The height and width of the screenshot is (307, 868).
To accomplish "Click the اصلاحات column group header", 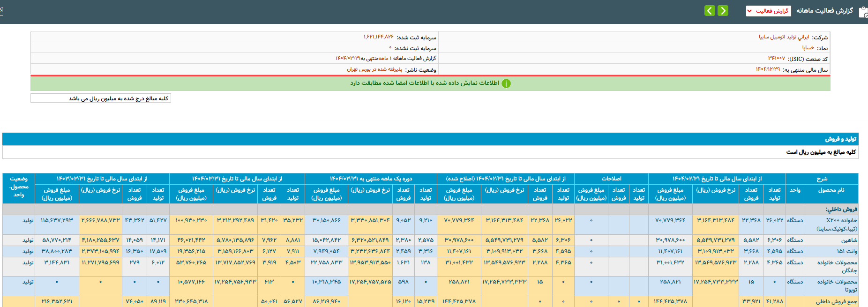I will 611,179.
